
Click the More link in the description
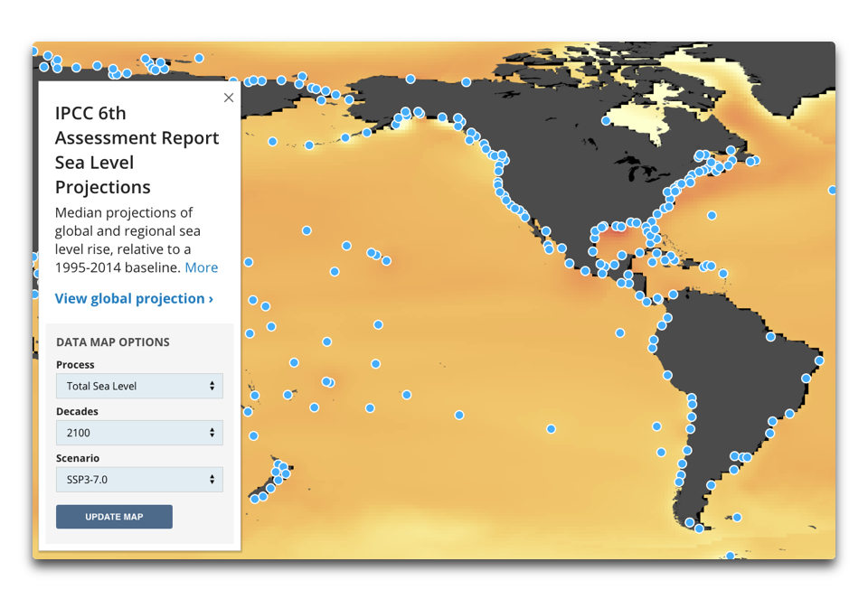coord(201,267)
